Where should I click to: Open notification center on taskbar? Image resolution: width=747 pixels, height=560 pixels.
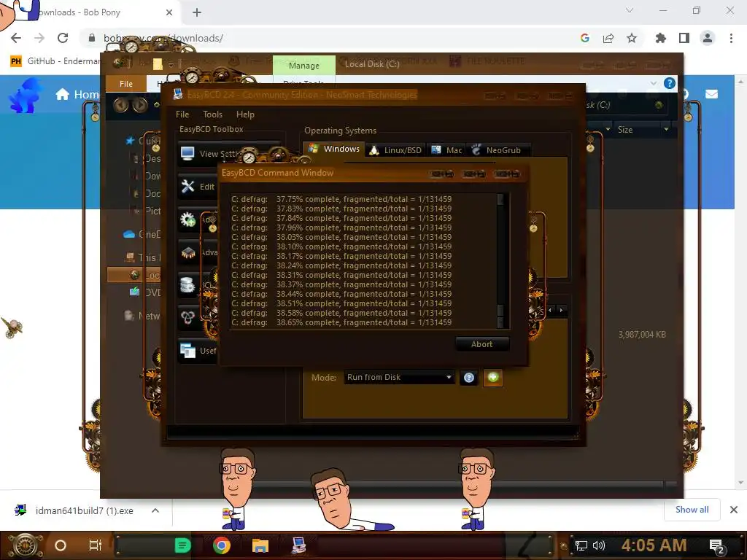(716, 546)
